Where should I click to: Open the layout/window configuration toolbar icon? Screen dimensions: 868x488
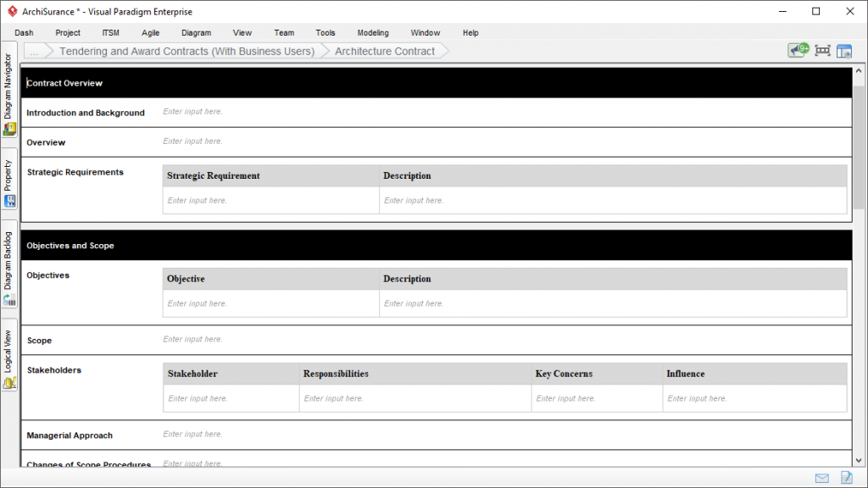(x=844, y=50)
